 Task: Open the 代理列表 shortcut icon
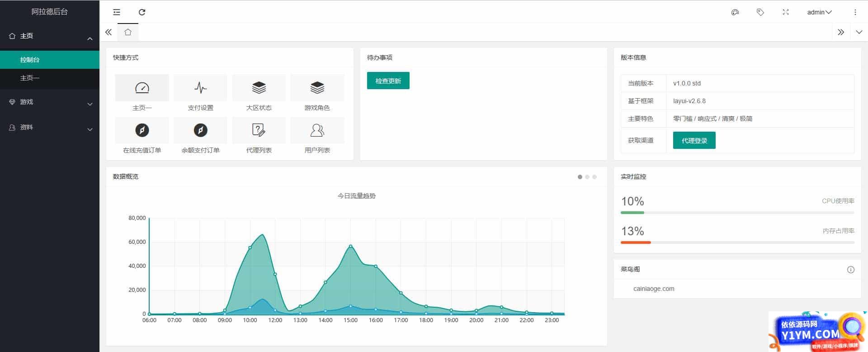pyautogui.click(x=259, y=130)
